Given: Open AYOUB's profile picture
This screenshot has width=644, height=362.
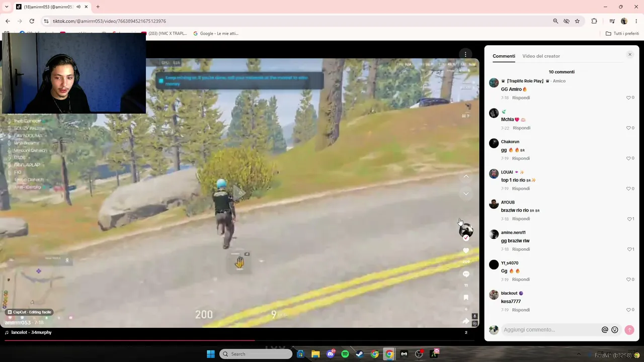Looking at the screenshot, I should [x=494, y=204].
